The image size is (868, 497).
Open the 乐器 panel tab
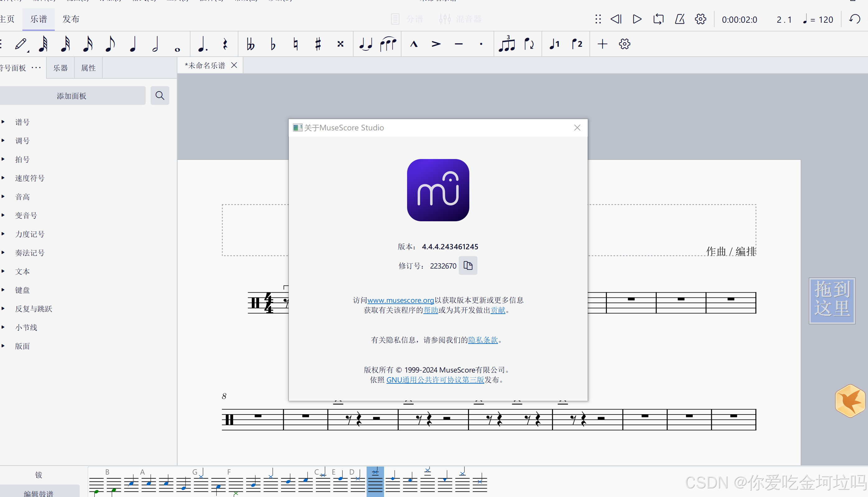(60, 68)
